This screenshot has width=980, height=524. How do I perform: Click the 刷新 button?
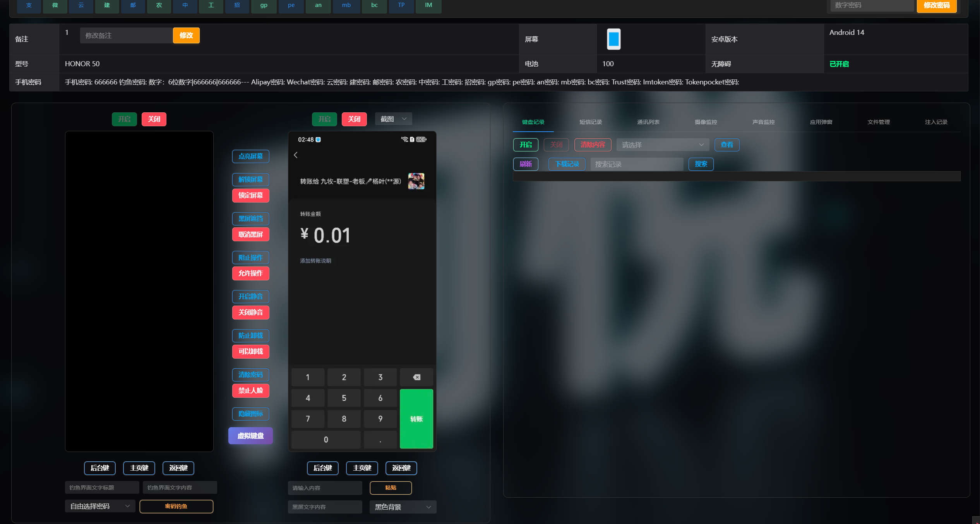[526, 164]
